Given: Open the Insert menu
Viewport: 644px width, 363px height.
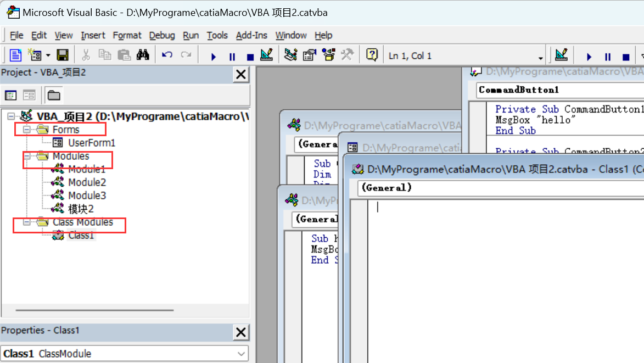Looking at the screenshot, I should click(x=93, y=35).
